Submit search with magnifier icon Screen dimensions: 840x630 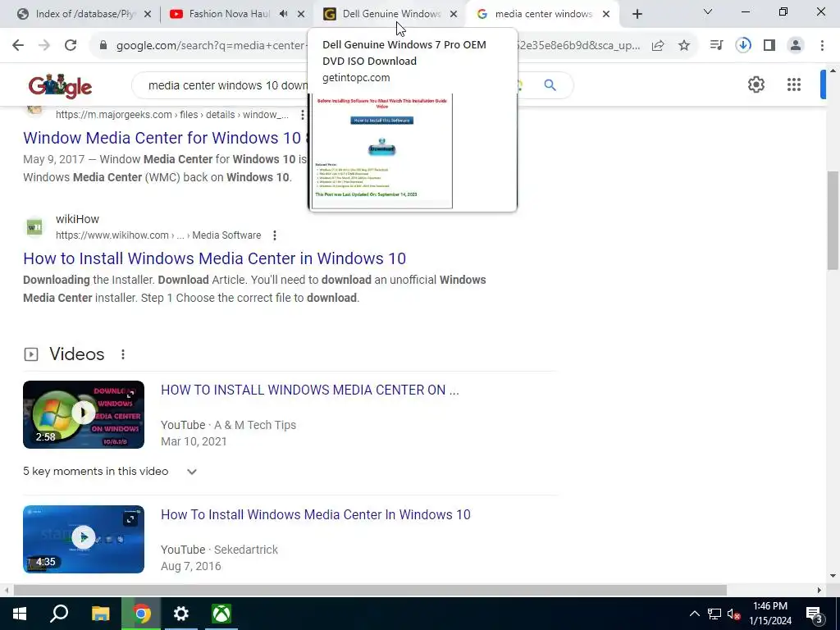point(550,84)
